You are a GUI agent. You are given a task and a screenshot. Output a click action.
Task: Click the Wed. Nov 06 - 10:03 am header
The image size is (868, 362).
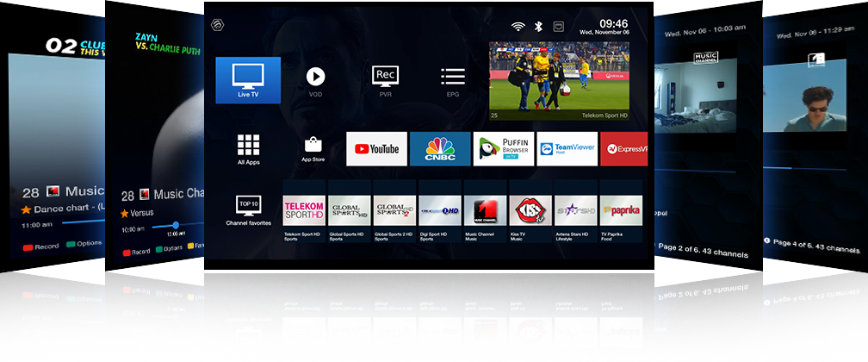click(x=704, y=30)
